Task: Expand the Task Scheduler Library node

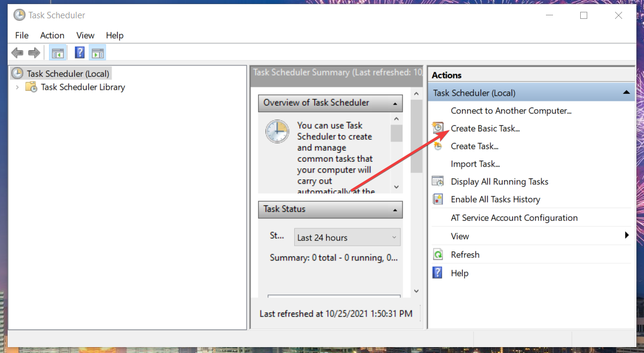Action: (17, 87)
